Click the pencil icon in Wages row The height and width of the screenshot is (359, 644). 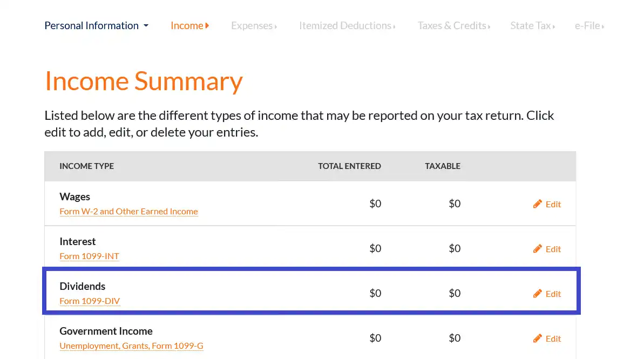[537, 204]
